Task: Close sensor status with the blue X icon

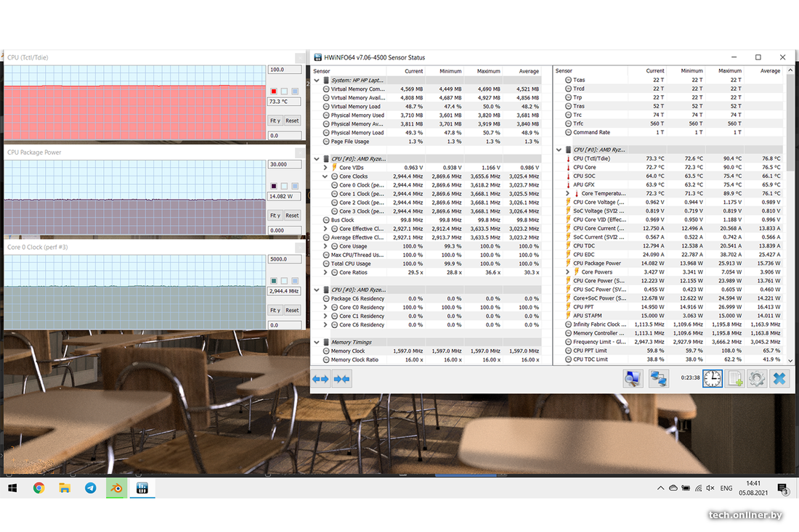Action: [x=779, y=378]
